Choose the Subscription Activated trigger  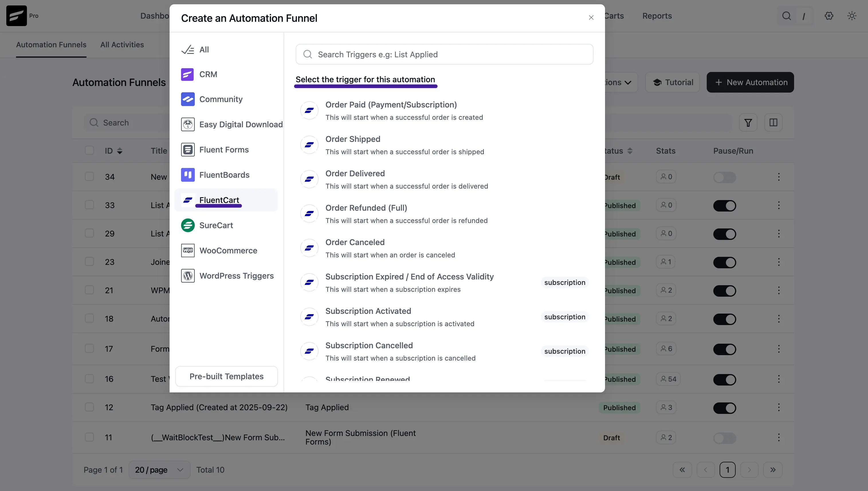click(444, 317)
